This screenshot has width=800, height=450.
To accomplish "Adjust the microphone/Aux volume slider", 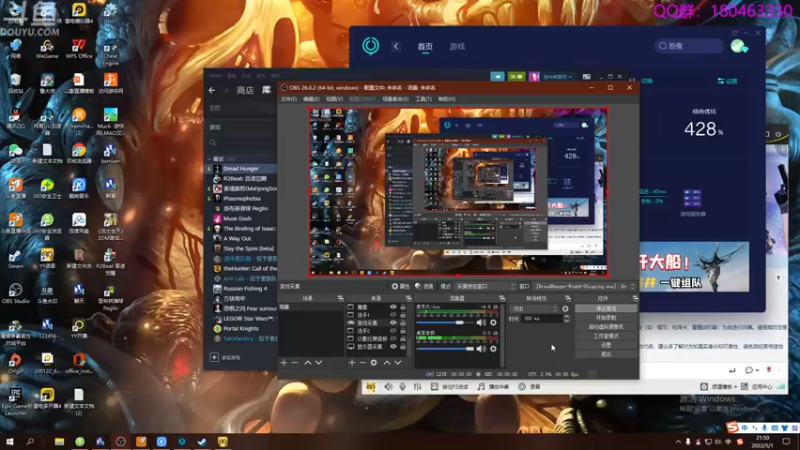I will pos(445,322).
